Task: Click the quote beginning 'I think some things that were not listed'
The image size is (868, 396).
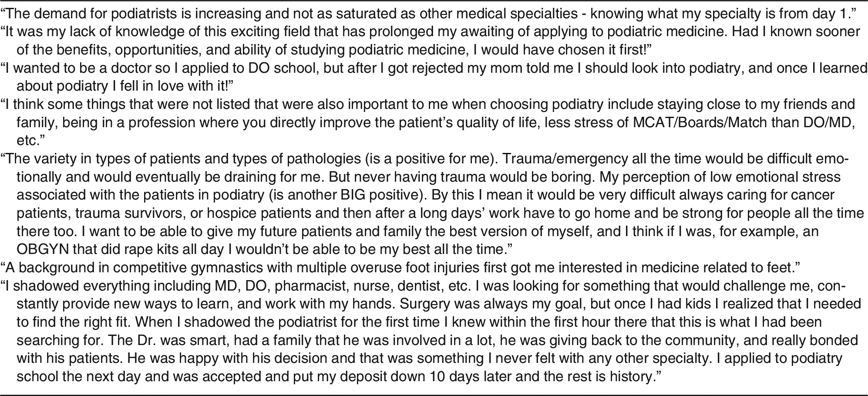Action: coord(429,122)
